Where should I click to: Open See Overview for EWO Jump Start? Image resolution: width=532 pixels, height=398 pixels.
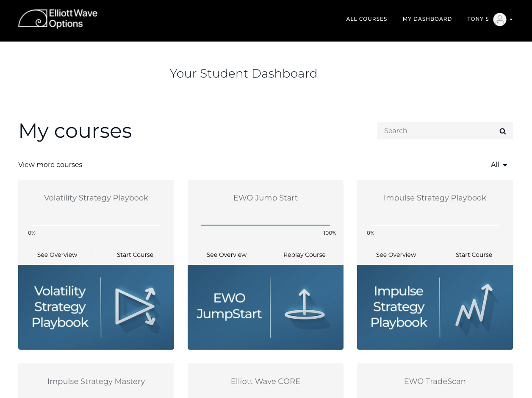(x=226, y=254)
